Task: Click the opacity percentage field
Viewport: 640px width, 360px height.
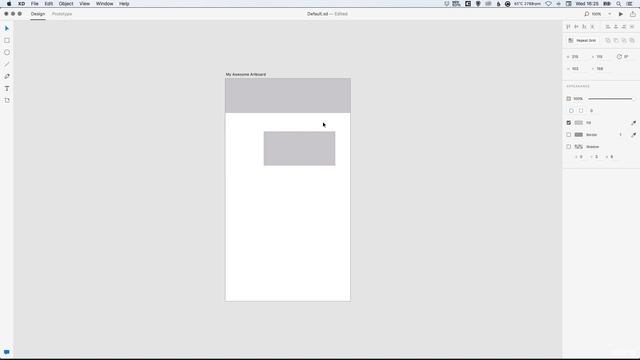Action: point(578,99)
